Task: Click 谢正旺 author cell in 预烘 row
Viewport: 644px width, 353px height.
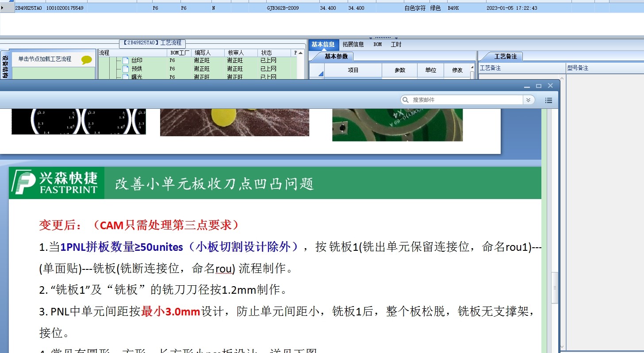Action: (203, 69)
